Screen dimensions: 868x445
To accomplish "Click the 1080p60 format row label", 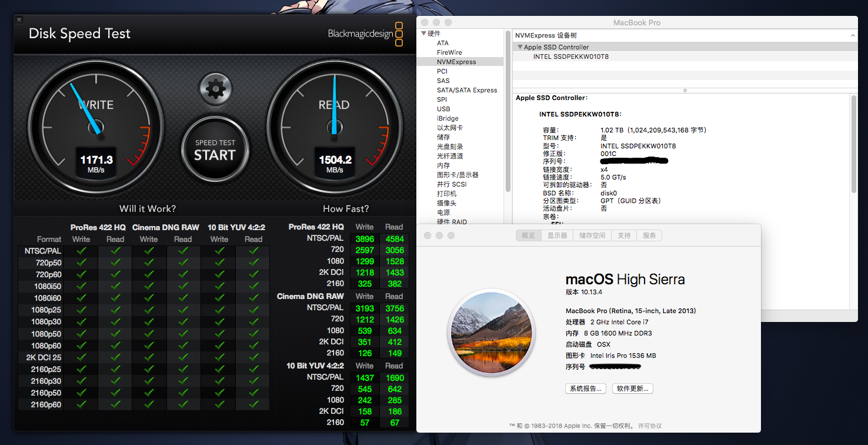I will point(46,346).
